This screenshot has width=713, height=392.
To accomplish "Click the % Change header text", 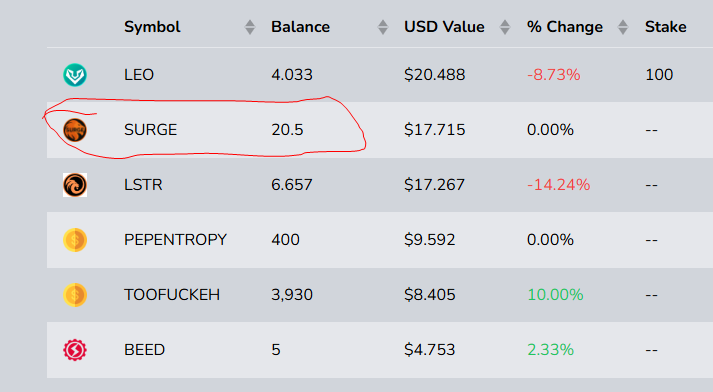I will [565, 27].
